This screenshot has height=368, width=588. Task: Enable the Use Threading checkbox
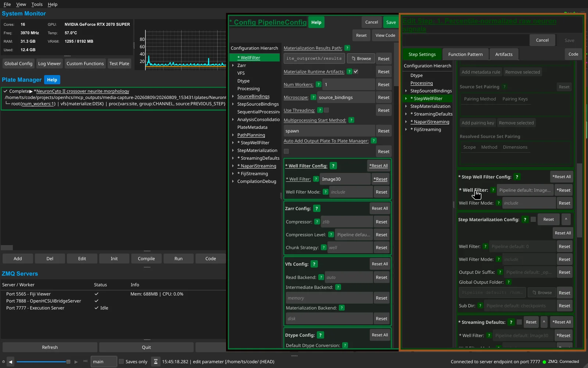(x=326, y=110)
